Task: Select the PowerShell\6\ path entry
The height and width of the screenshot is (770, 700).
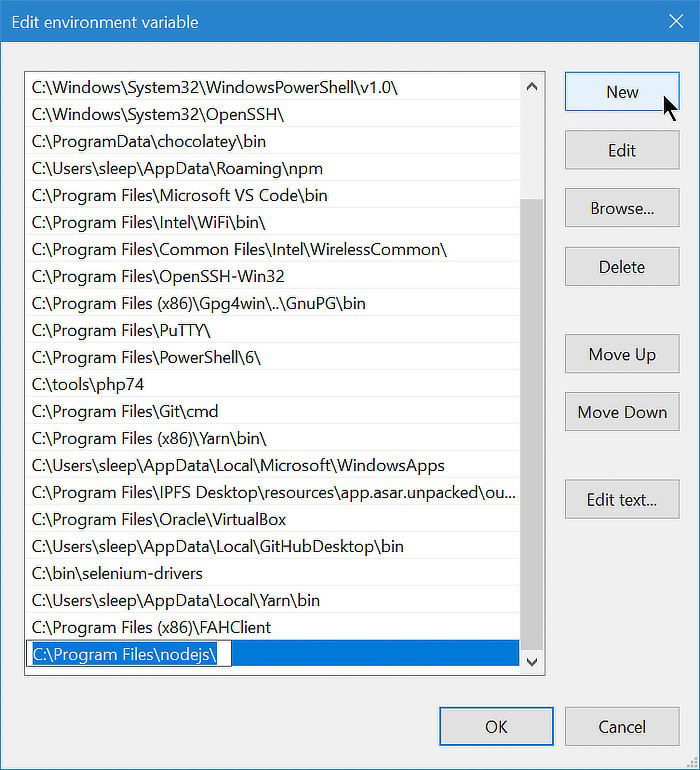Action: coord(273,358)
